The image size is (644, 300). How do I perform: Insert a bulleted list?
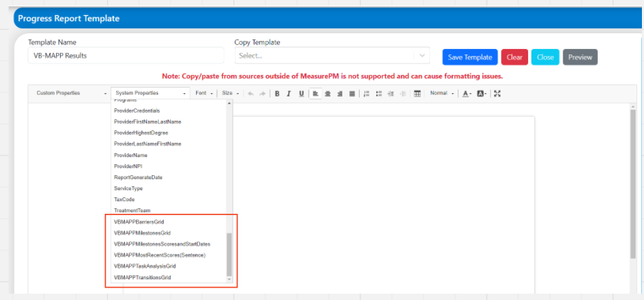pos(379,94)
